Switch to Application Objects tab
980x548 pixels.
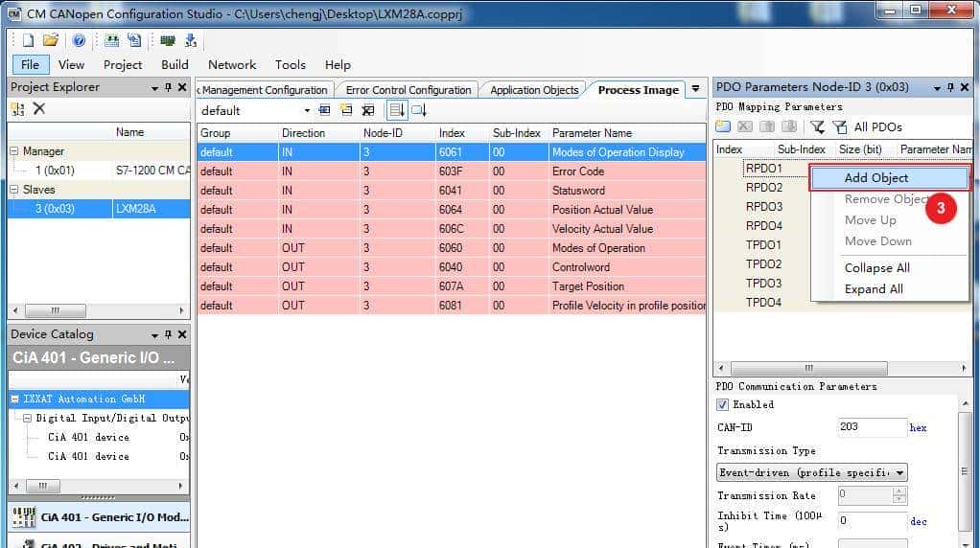(534, 90)
